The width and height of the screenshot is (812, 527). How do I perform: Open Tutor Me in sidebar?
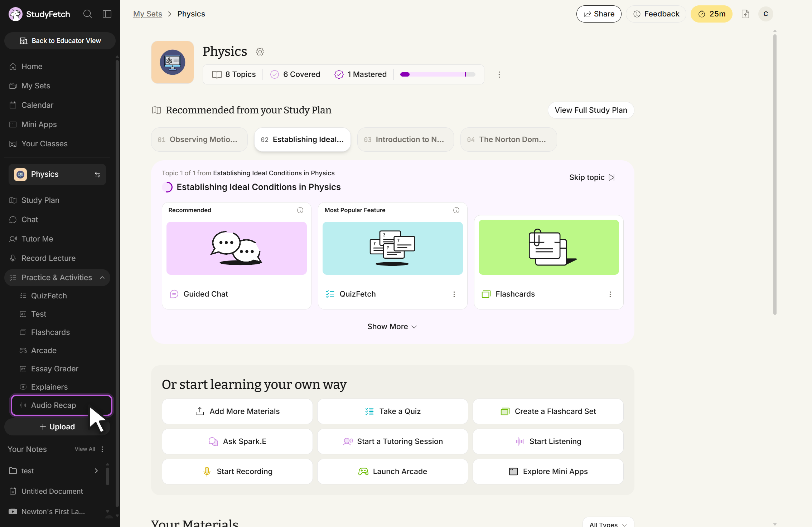click(57, 239)
